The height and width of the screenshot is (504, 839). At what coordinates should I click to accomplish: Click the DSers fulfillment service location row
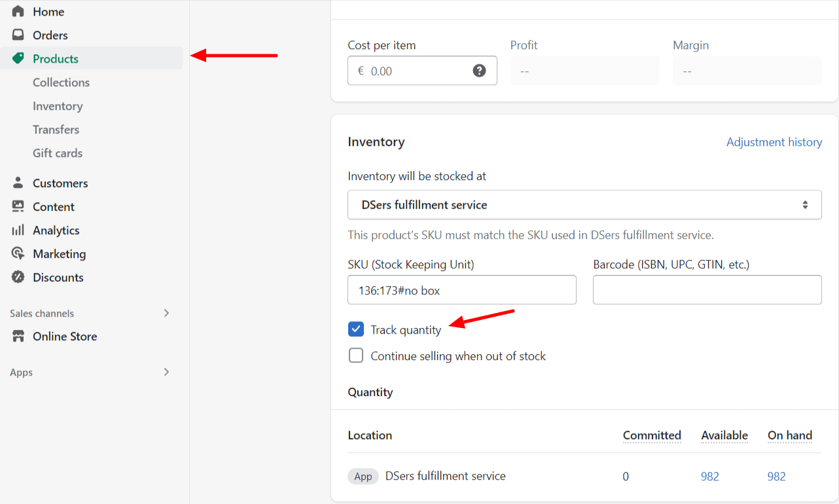pyautogui.click(x=584, y=477)
